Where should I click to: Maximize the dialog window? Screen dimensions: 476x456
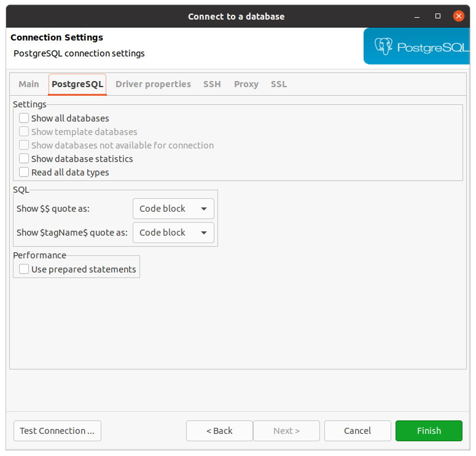(x=438, y=16)
